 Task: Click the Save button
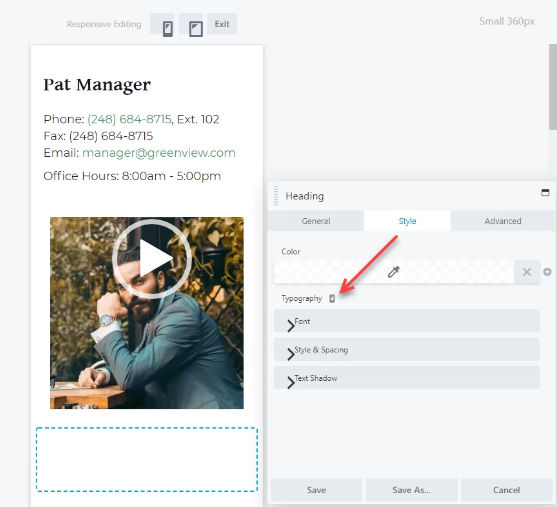tap(317, 490)
